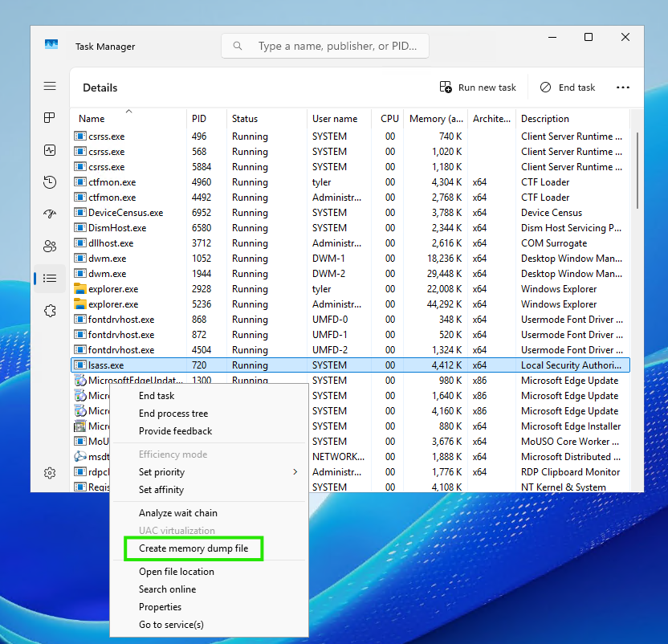Sort by the Name column header

point(128,119)
